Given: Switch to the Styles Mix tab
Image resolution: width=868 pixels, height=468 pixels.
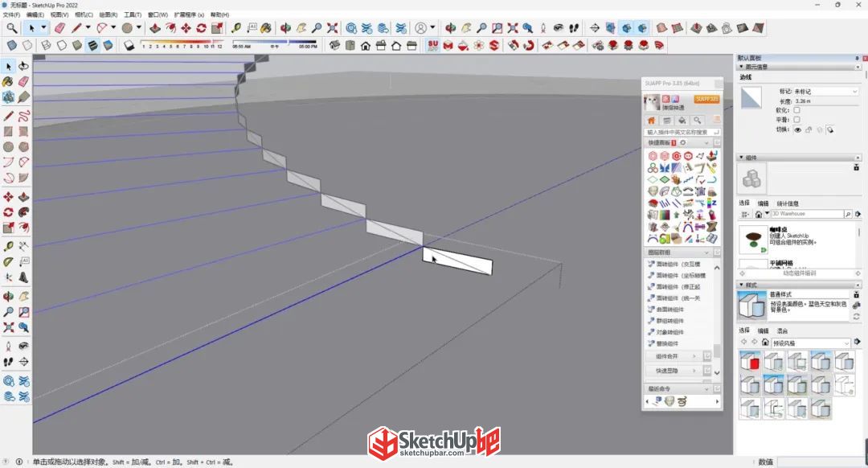Looking at the screenshot, I should coord(782,330).
